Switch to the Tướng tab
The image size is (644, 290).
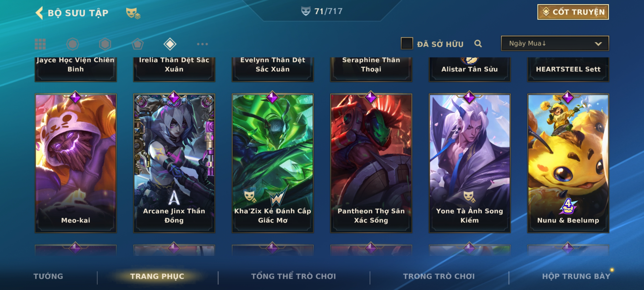click(x=48, y=276)
